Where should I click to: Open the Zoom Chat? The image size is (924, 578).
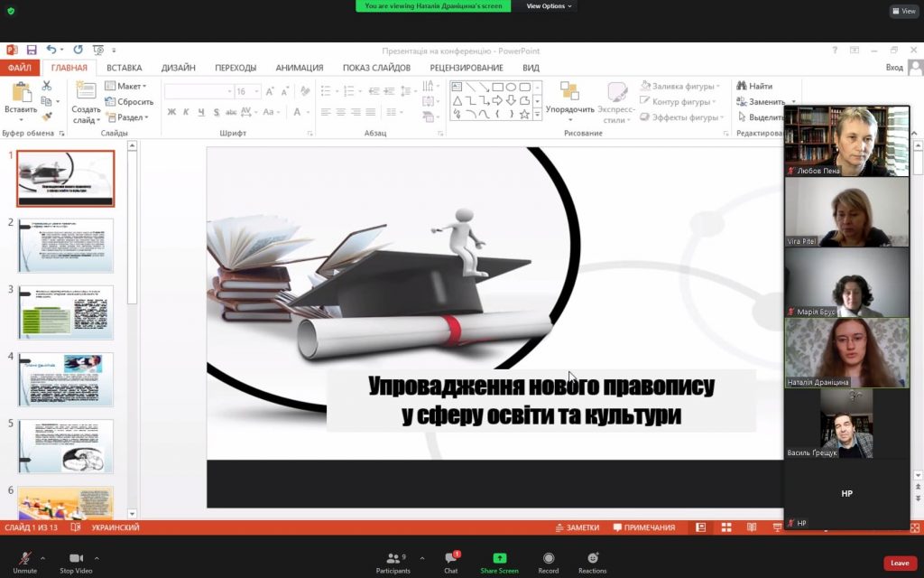[451, 562]
